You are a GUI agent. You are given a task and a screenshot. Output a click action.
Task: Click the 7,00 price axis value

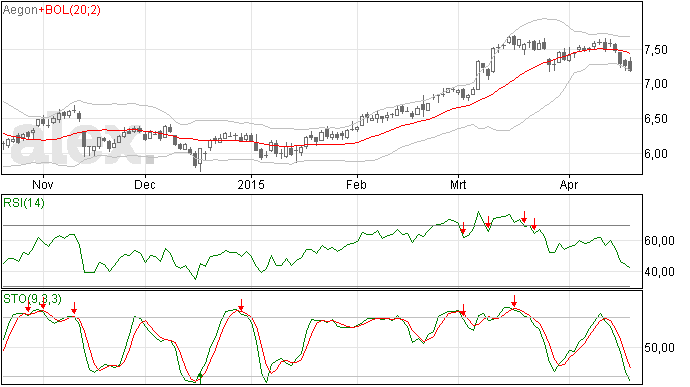point(656,84)
